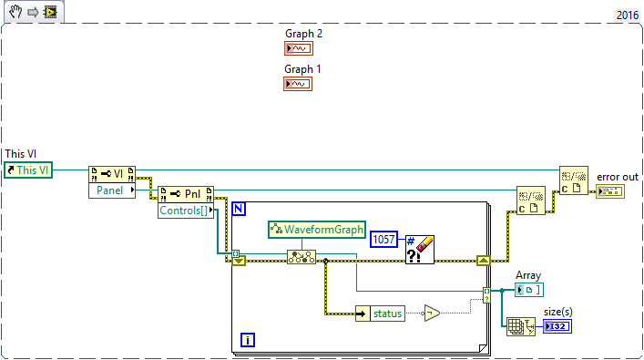Click the conditional output tunnel on loop
The height and width of the screenshot is (360, 644).
pos(486,295)
